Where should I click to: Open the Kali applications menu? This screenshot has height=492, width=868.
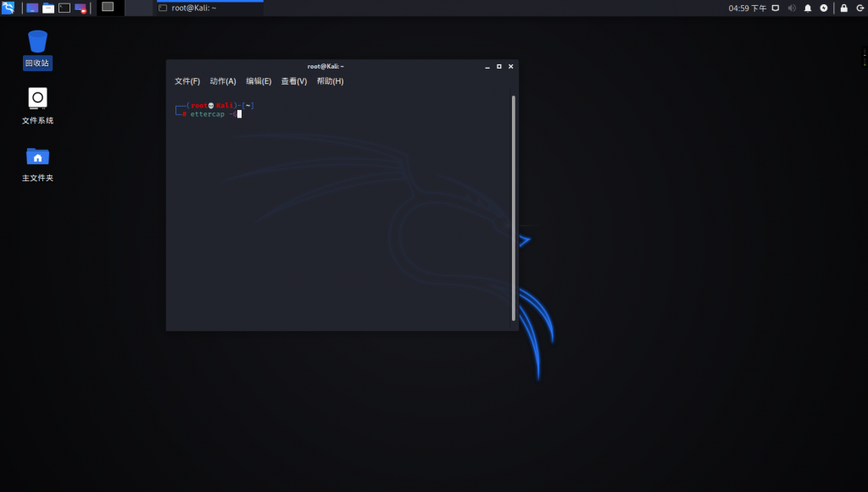coord(8,8)
